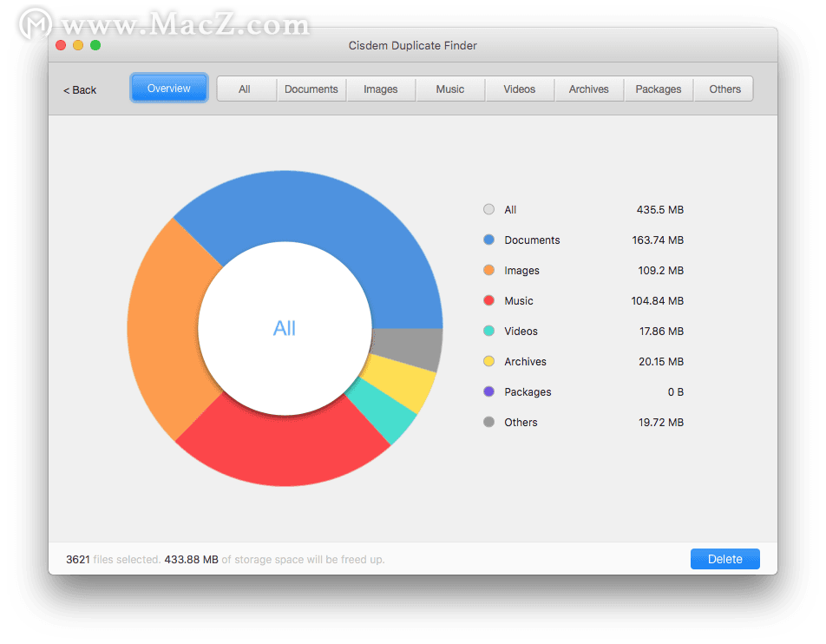Click the gray Others chart segment
This screenshot has width=826, height=644.
pos(409,348)
